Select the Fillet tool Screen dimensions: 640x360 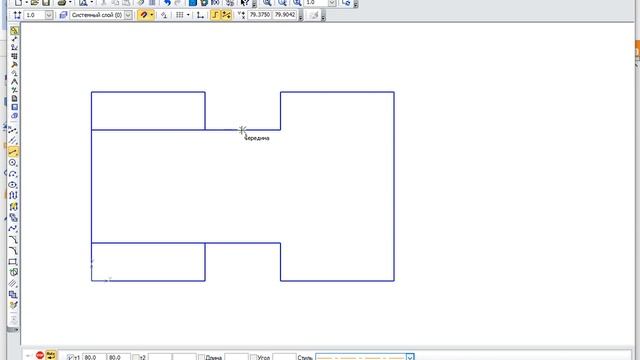point(13,251)
